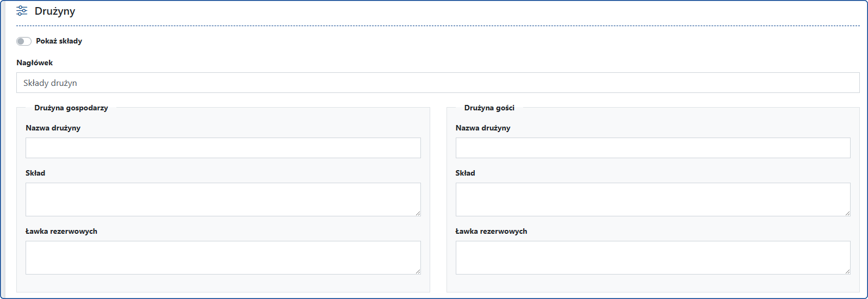This screenshot has width=868, height=299.
Task: Click the Skład label under Drużyna gospodarzy
Action: click(x=35, y=173)
